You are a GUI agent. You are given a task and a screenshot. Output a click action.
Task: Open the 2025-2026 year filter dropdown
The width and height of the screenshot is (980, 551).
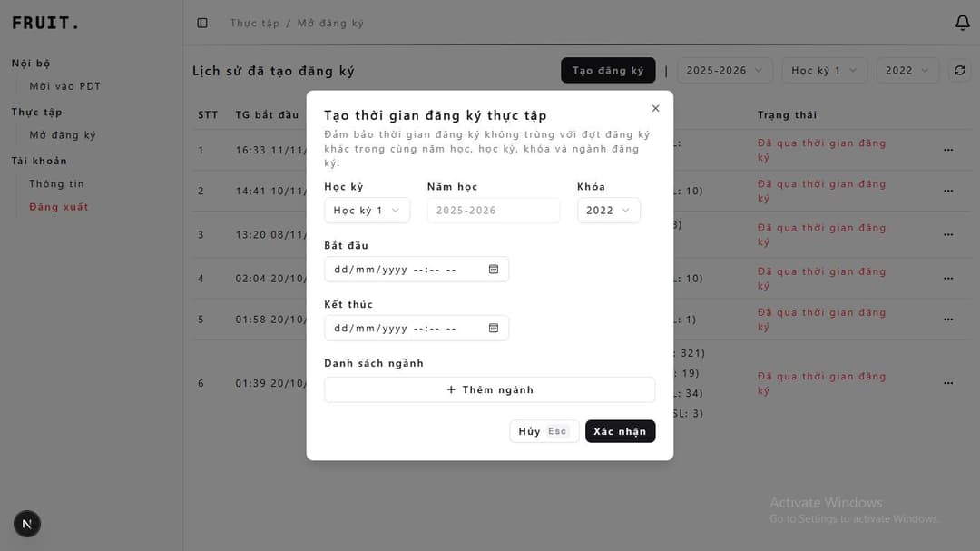pos(725,71)
